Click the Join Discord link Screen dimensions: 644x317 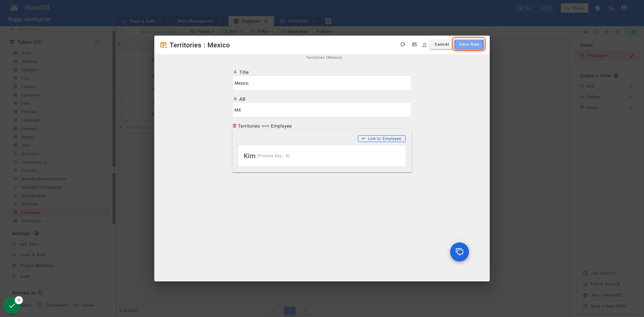603,273
